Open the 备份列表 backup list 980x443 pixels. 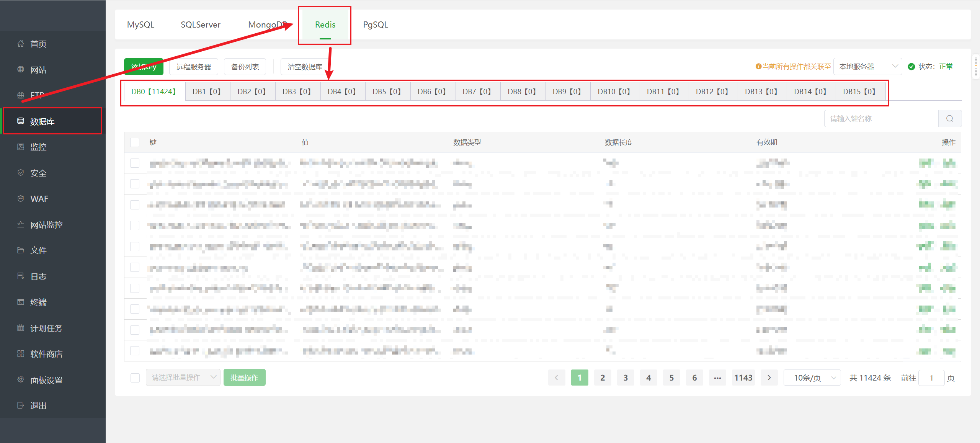pos(245,67)
